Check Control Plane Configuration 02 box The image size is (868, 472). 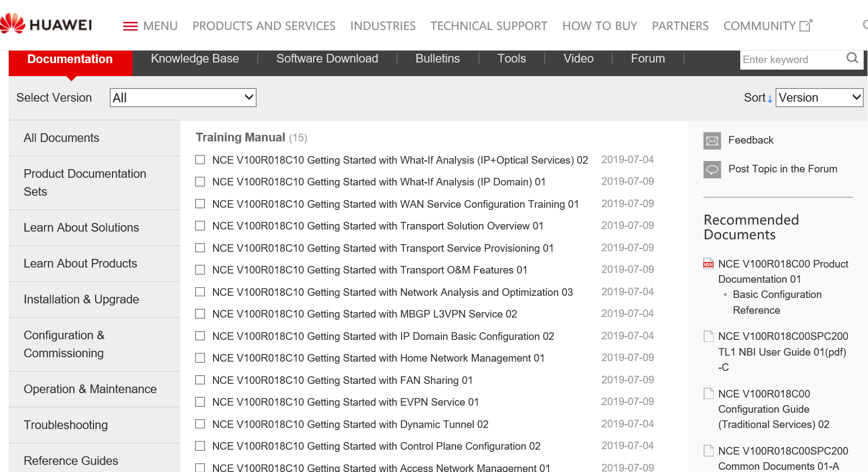click(x=200, y=446)
